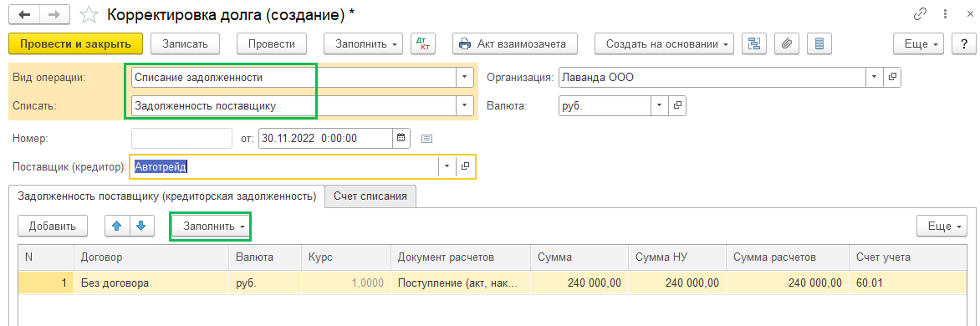The height and width of the screenshot is (326, 980).
Task: Open related documents structure icon
Action: pyautogui.click(x=753, y=43)
